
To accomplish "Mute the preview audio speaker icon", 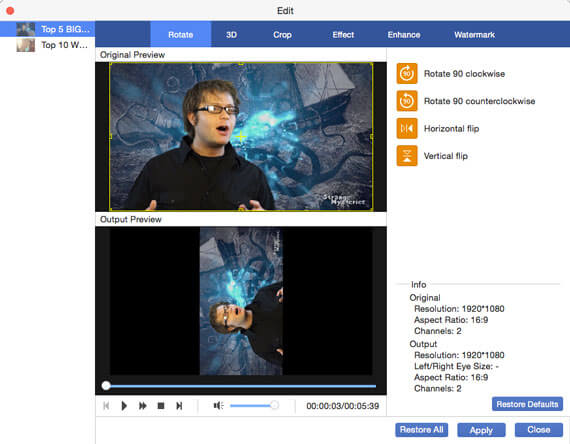I will [218, 405].
